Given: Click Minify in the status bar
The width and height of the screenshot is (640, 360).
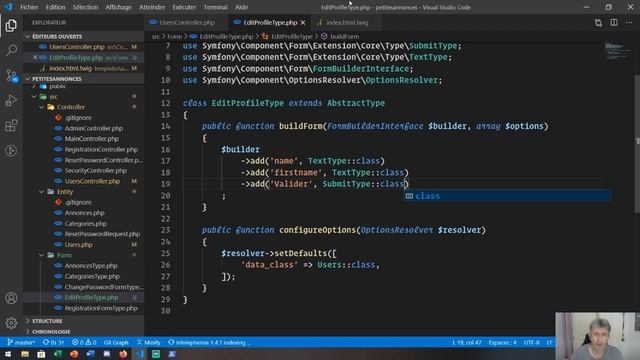Looking at the screenshot, I should (x=149, y=342).
